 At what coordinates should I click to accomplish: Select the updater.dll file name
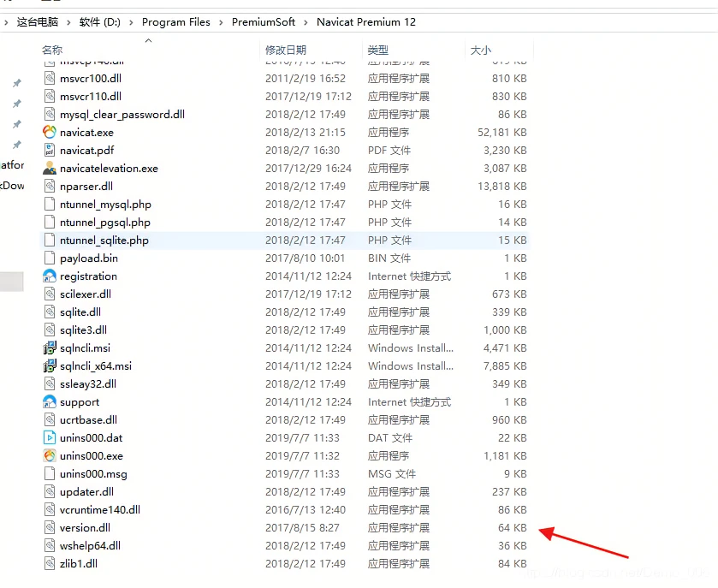coord(86,492)
